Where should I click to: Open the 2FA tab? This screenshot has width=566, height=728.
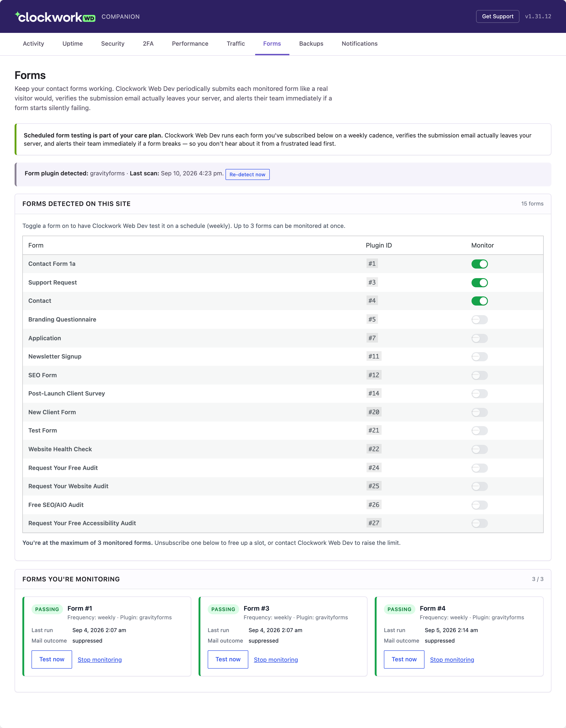pyautogui.click(x=148, y=44)
